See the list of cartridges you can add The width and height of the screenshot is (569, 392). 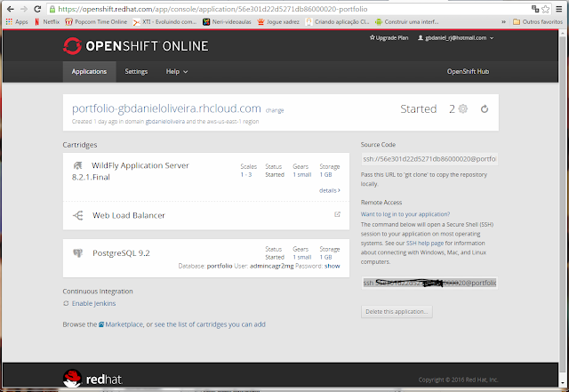click(x=210, y=324)
